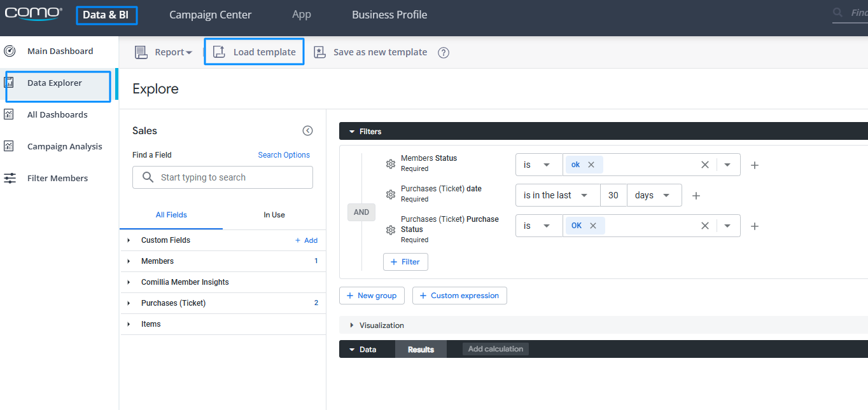Open settings gear for Members Status filter
Viewport: 868px width, 410px height.
click(x=391, y=164)
